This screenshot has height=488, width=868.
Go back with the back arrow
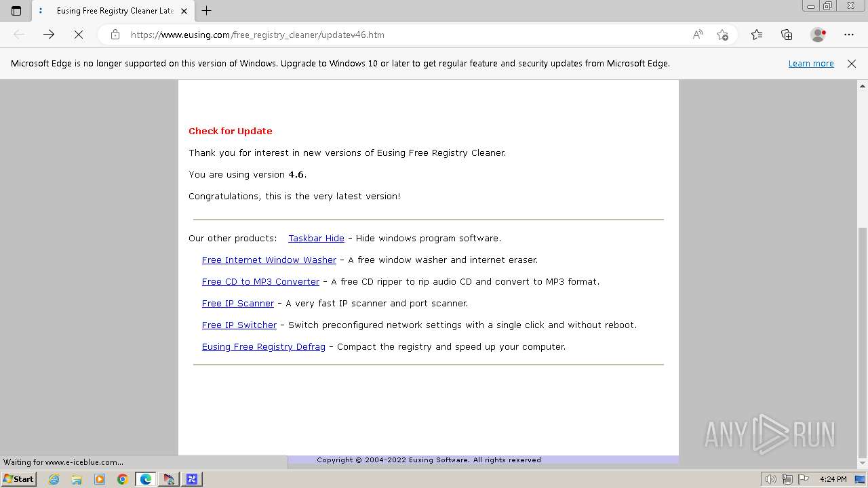19,35
